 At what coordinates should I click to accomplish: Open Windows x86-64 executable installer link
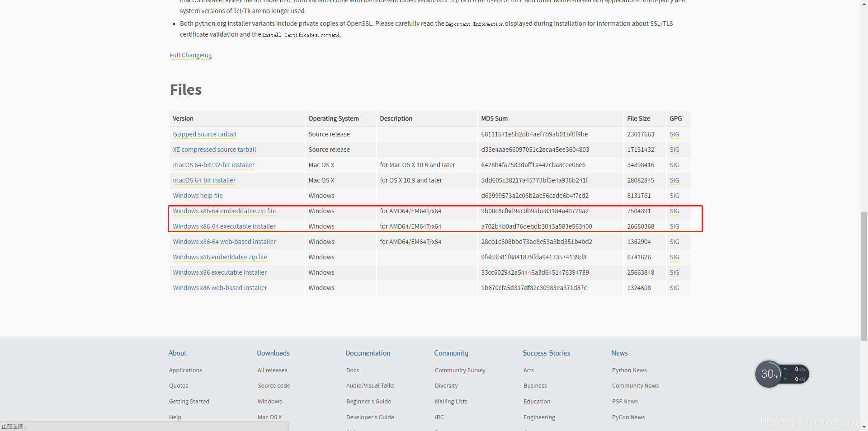(x=224, y=226)
